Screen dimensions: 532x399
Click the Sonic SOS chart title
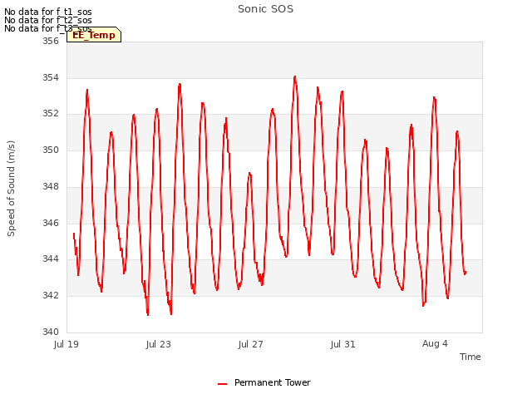tap(265, 9)
